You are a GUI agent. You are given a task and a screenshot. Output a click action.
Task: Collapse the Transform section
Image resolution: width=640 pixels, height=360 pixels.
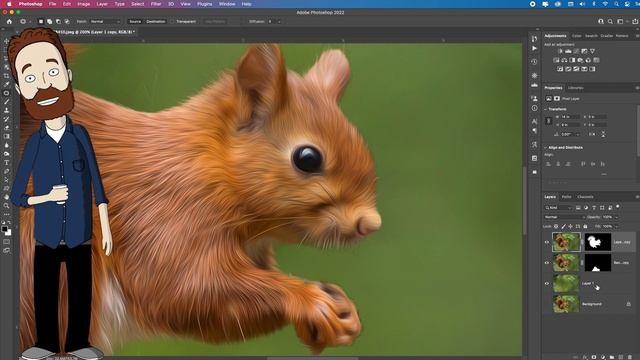(546, 109)
